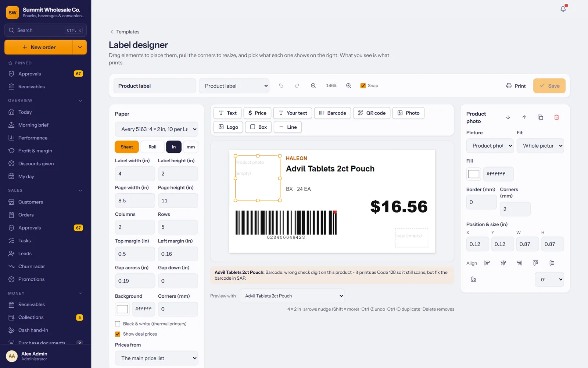Open Morning brief in the sidebar
The width and height of the screenshot is (588, 368).
click(33, 125)
